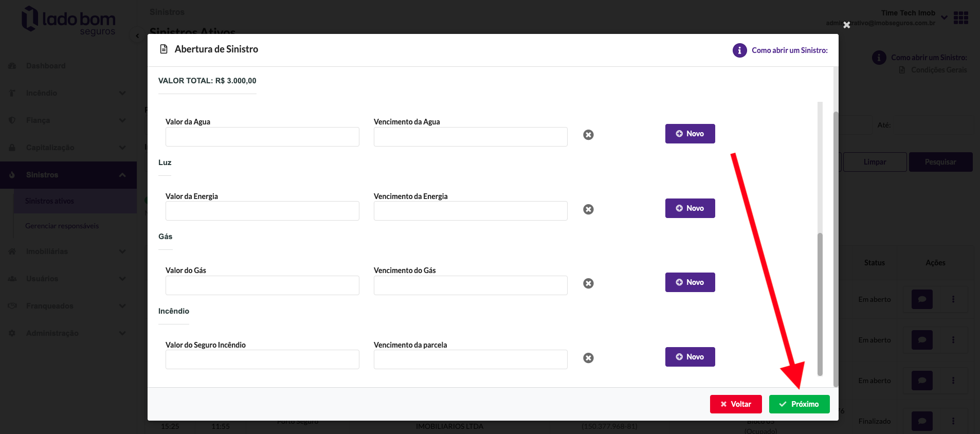This screenshot has height=434, width=980.
Task: Open more options in first Em aberto row
Action: pos(953,299)
